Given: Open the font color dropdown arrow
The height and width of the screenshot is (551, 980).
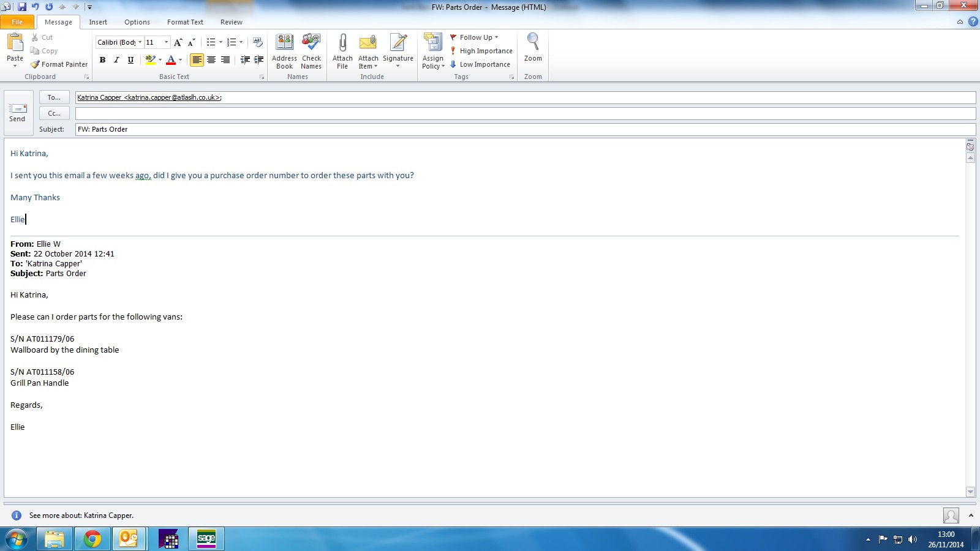Looking at the screenshot, I should click(x=180, y=60).
